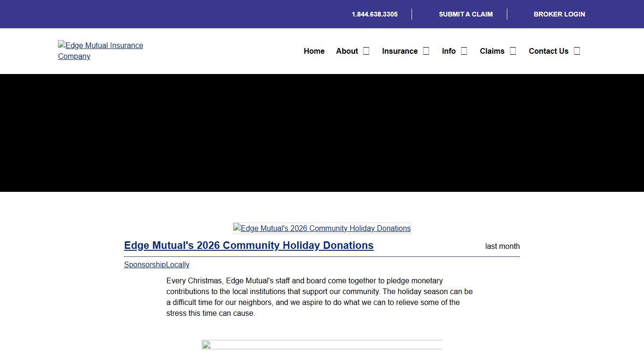Expand the About navigation dropdown
The image size is (644, 362).
pos(365,50)
